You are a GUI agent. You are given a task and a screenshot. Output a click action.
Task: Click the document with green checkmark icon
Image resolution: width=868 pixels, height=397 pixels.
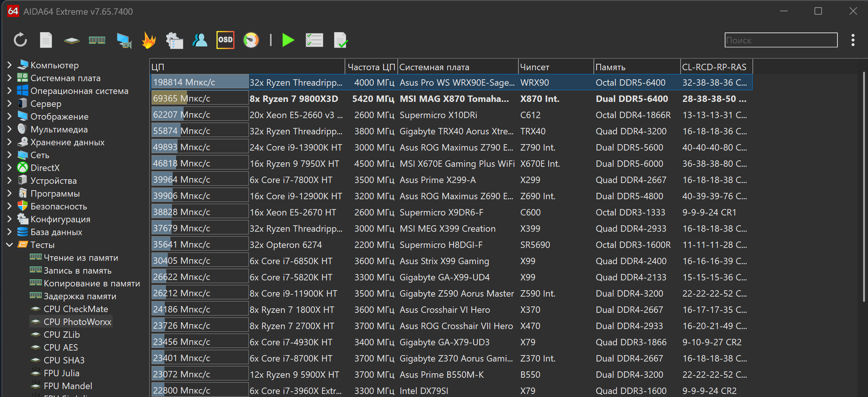pyautogui.click(x=341, y=40)
